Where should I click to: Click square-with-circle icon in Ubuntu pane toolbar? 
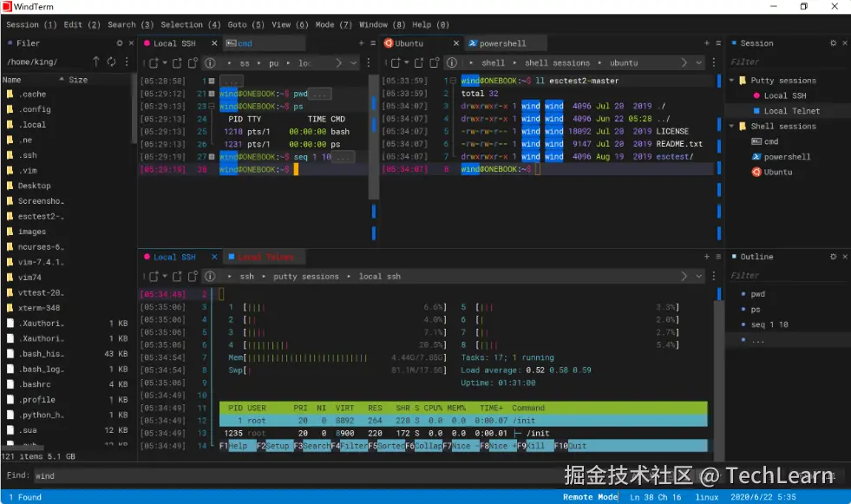[435, 63]
